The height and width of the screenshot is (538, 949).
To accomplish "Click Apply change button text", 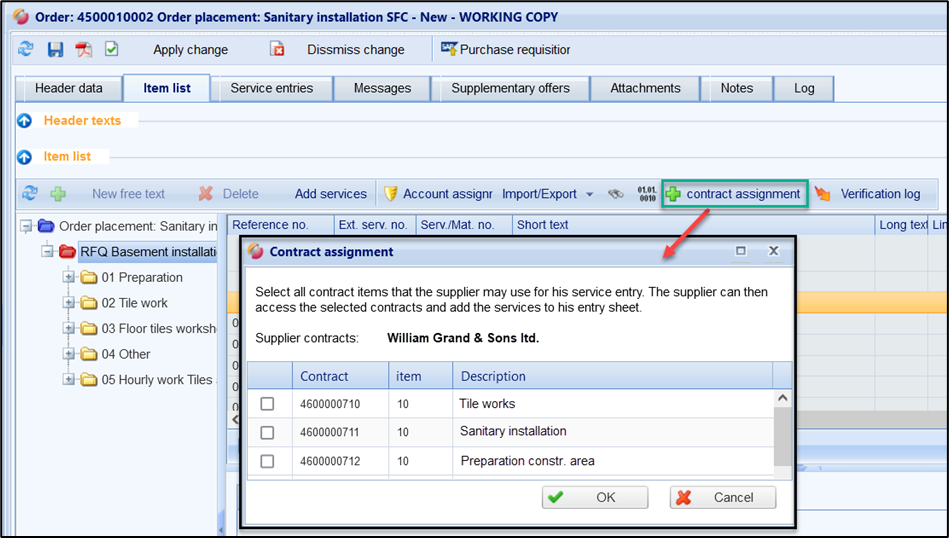I will tap(191, 50).
